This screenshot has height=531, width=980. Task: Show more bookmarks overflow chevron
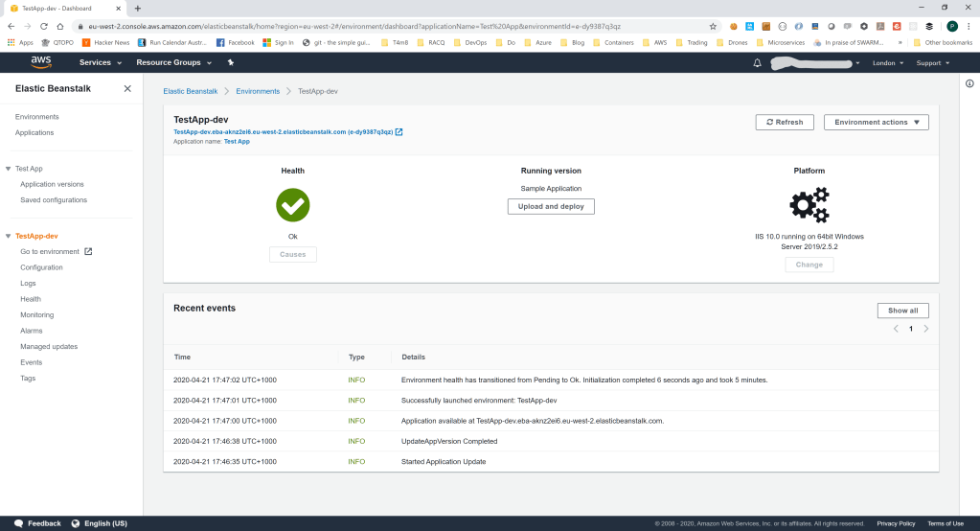pyautogui.click(x=900, y=42)
